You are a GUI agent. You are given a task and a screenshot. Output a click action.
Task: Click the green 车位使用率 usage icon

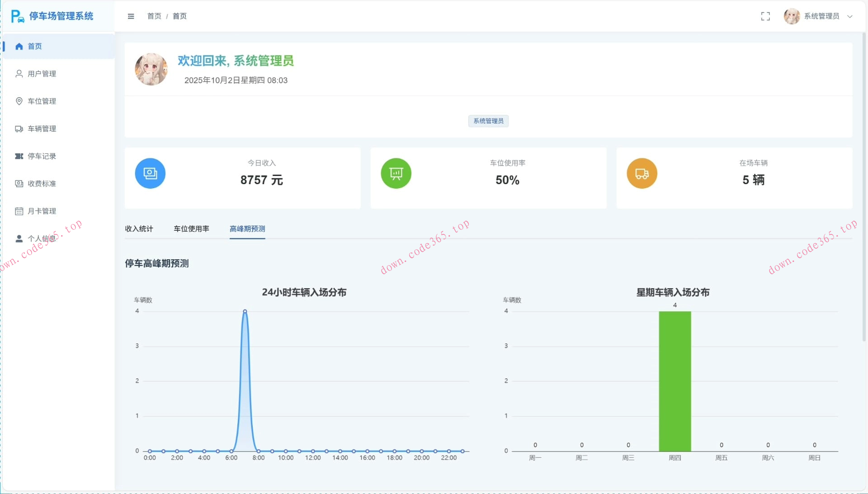[396, 173]
